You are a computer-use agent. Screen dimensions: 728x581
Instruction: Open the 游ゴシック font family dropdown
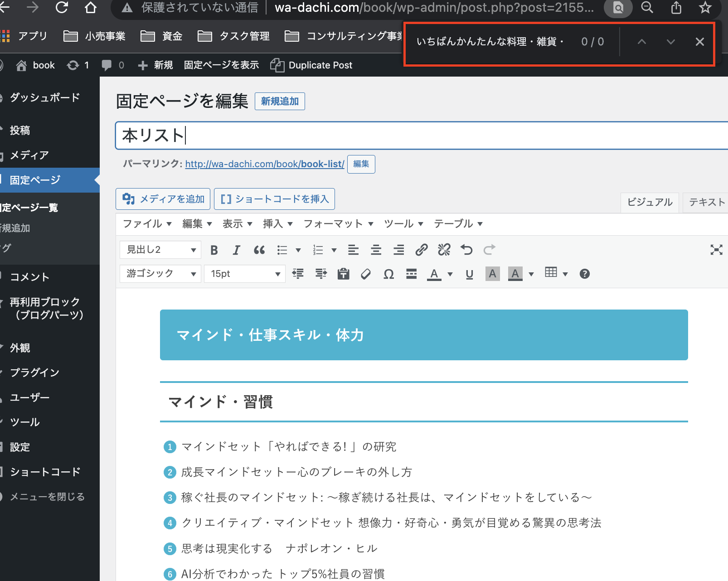(x=160, y=274)
